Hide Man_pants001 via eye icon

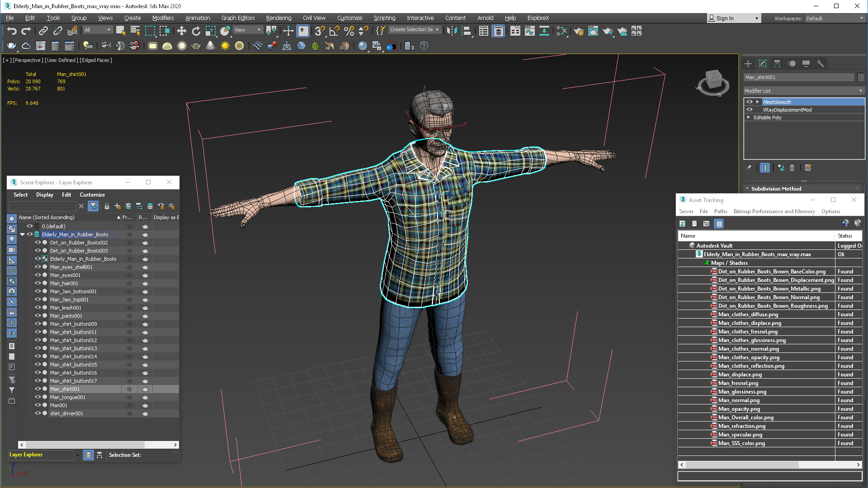tap(38, 316)
